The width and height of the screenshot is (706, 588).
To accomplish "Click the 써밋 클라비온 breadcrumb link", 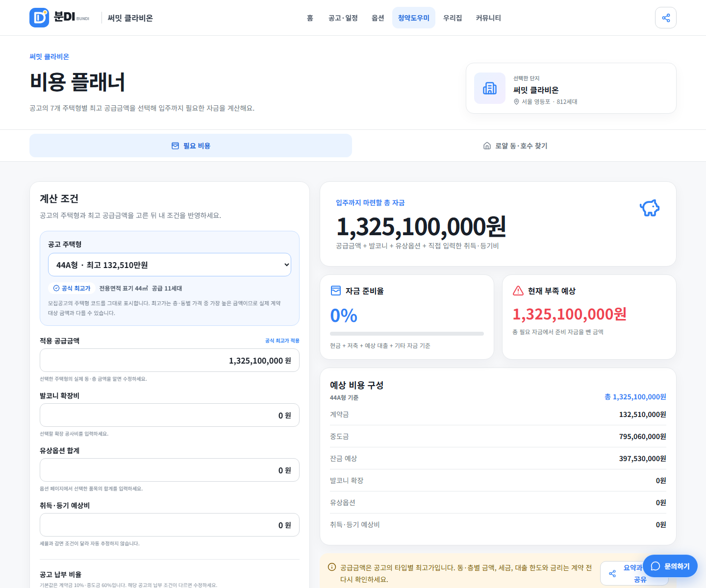I will click(x=50, y=57).
